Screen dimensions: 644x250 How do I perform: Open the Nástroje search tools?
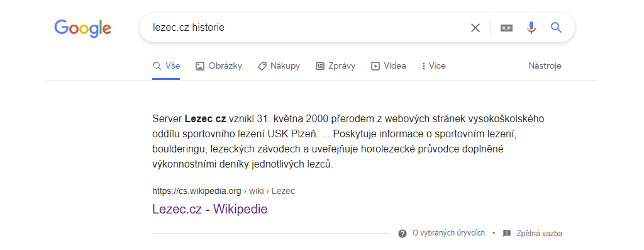click(545, 65)
